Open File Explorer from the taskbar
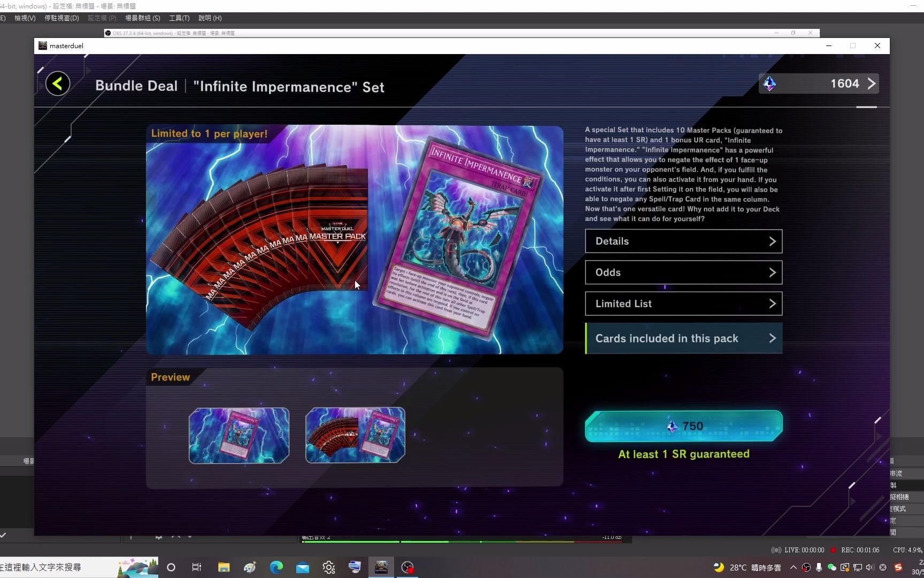924x578 pixels. coord(224,567)
